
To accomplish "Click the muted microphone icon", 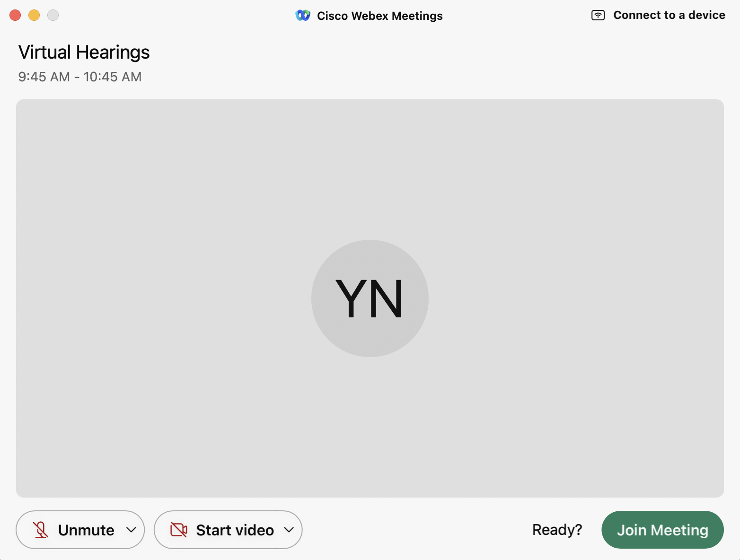I will point(41,530).
